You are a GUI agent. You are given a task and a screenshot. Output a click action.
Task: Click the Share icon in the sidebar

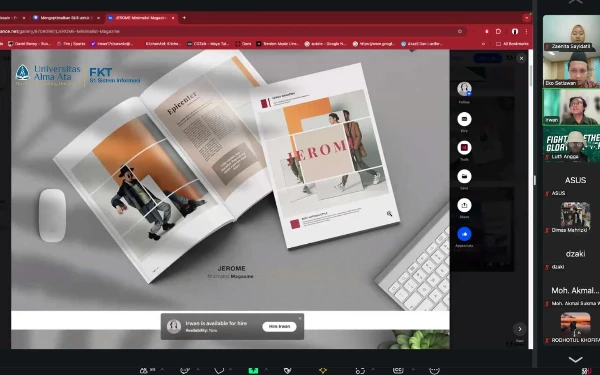click(464, 205)
